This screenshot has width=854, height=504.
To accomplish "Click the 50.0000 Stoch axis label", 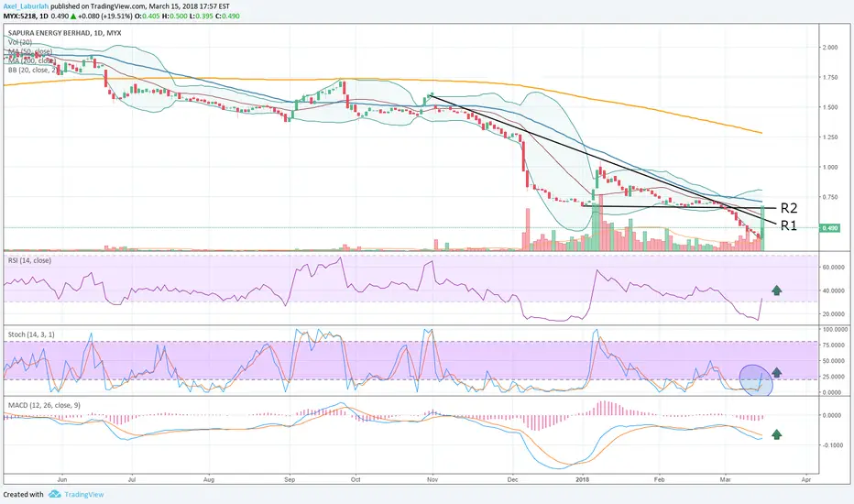I will (x=833, y=361).
